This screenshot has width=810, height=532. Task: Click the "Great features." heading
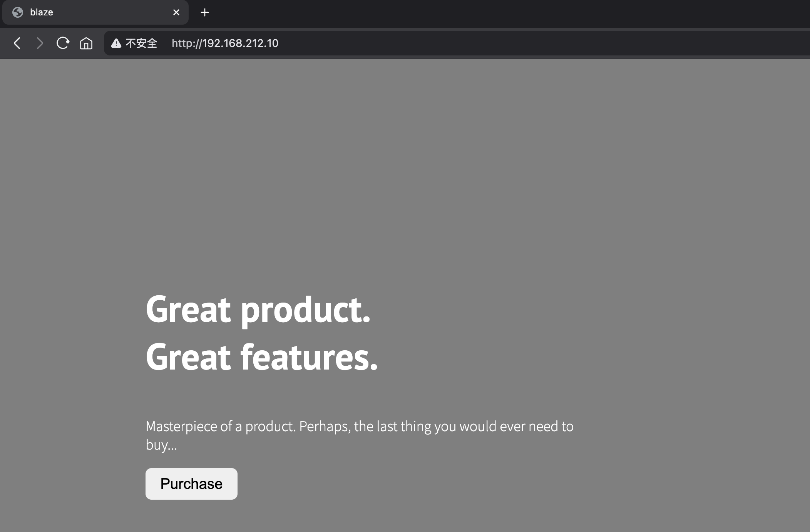point(261,357)
